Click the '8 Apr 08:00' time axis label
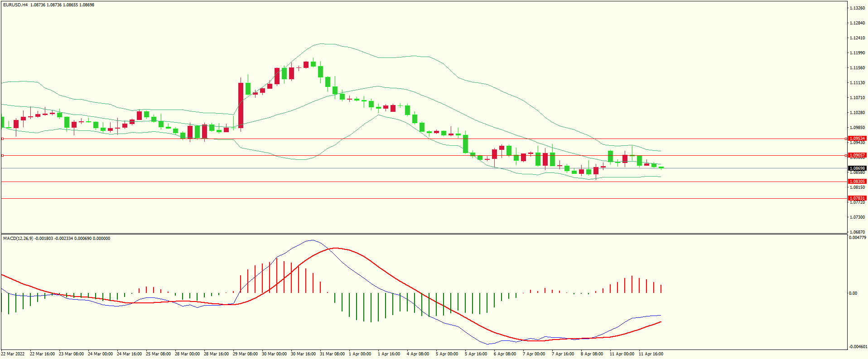The width and height of the screenshot is (868, 359). [592, 354]
